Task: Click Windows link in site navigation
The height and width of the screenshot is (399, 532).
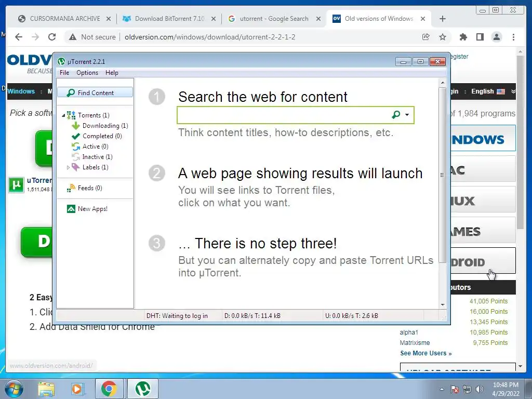Action: (21, 91)
